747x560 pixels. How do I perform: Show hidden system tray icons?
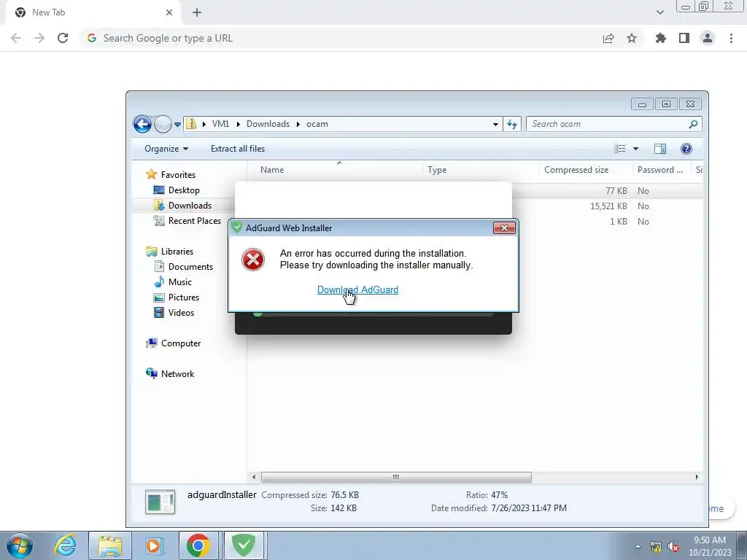click(x=638, y=547)
